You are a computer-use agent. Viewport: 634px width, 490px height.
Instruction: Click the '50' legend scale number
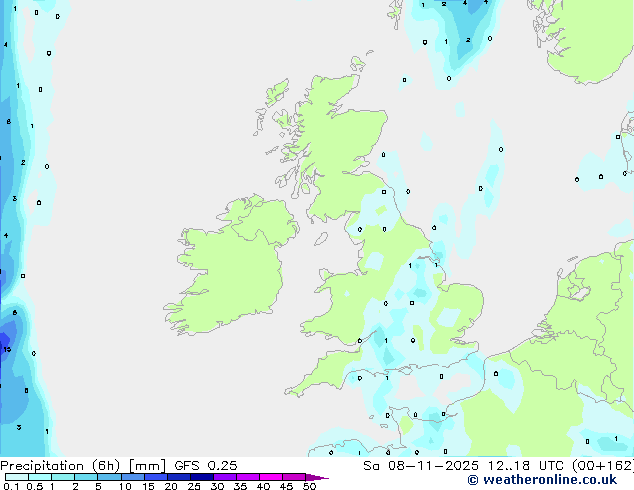[309, 486]
